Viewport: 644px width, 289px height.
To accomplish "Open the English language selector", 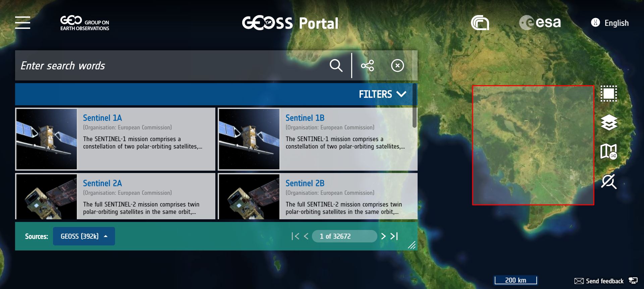I will [x=610, y=23].
